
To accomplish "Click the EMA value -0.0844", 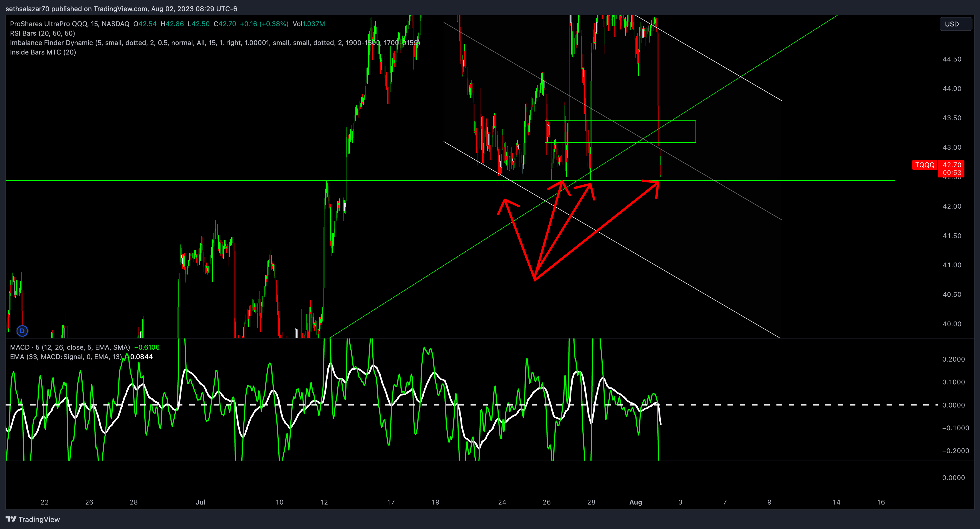I will point(140,357).
